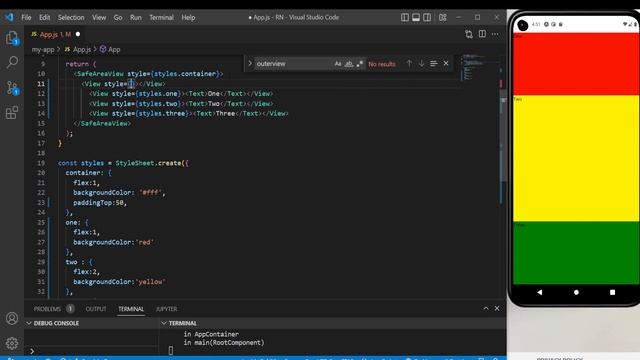Open the Manage gear icon
This screenshot has width=640, height=360.
click(12, 343)
